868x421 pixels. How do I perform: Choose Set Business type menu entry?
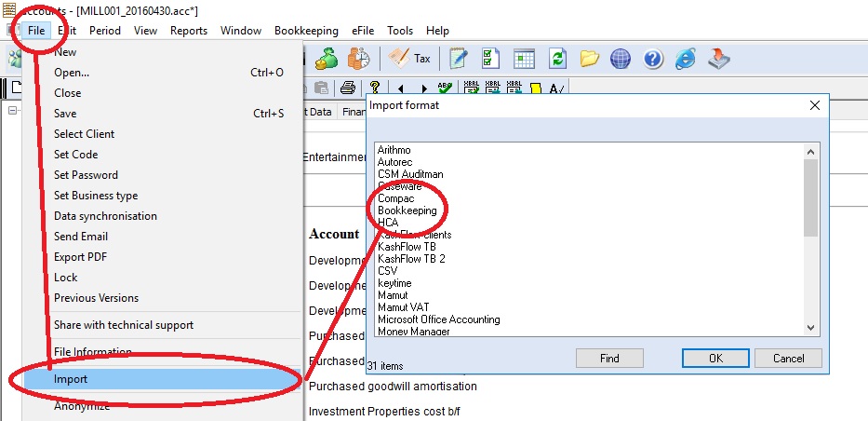click(x=162, y=196)
